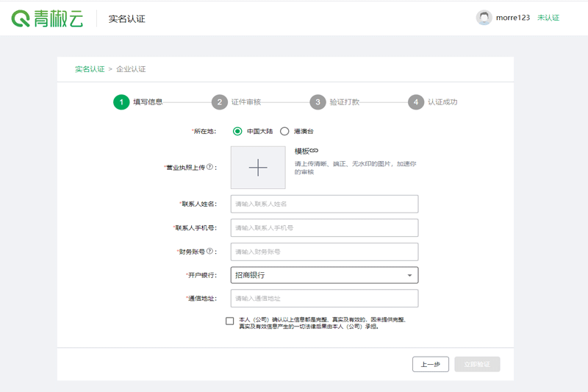This screenshot has width=588, height=392.
Task: Click the 立即验证 button
Action: pyautogui.click(x=477, y=364)
